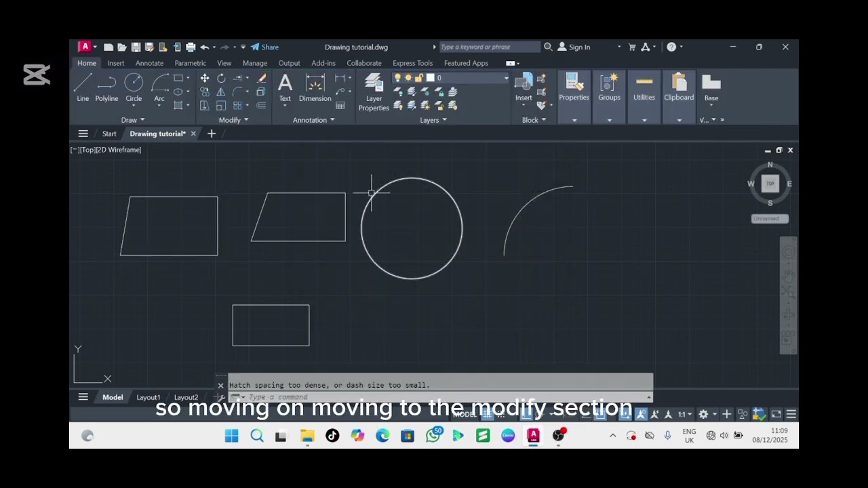The height and width of the screenshot is (488, 868).
Task: Select the Polyline tool
Action: pos(106,88)
